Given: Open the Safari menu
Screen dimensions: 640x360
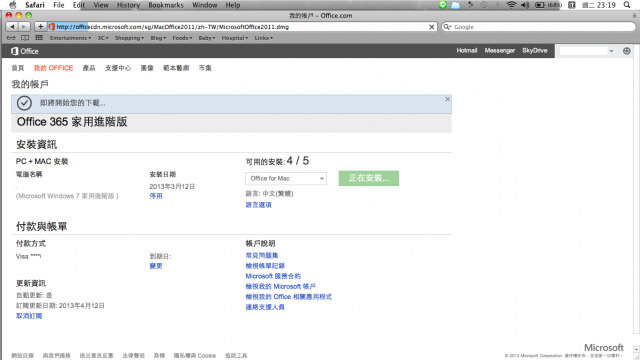Looking at the screenshot, I should [x=35, y=5].
